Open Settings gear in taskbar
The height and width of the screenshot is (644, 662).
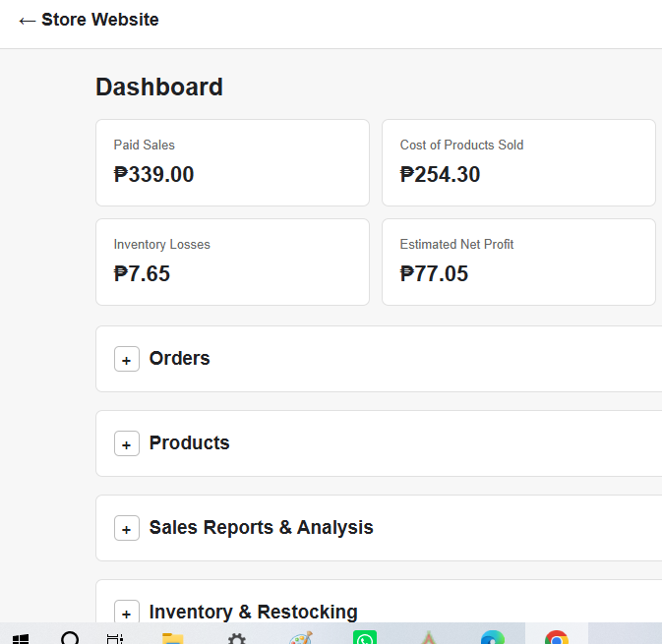pyautogui.click(x=237, y=638)
